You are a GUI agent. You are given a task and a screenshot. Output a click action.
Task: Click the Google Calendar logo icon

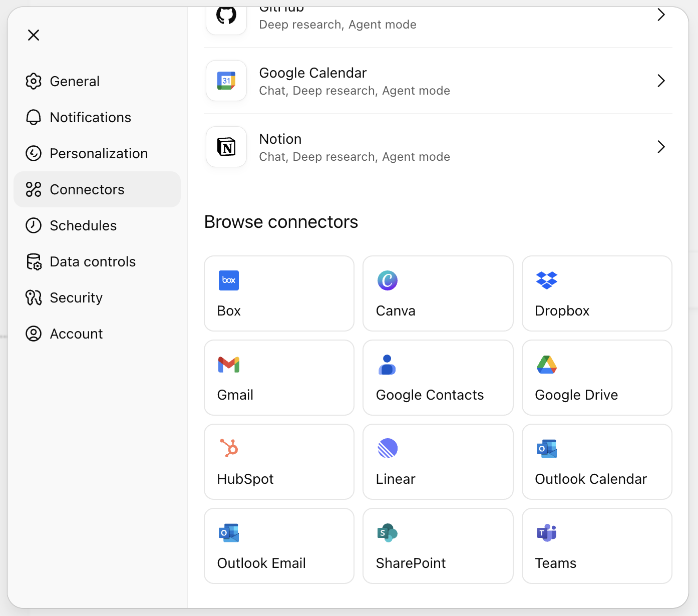click(226, 81)
